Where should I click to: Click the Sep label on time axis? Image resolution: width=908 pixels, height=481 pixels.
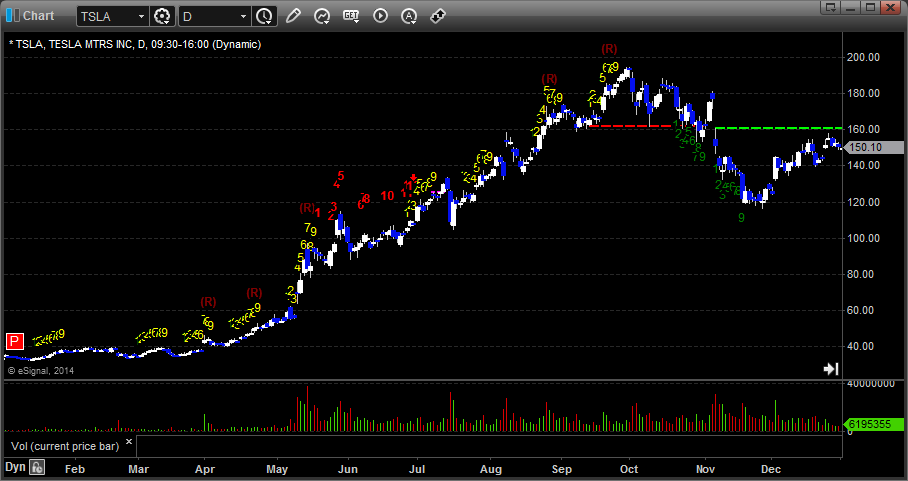point(562,469)
